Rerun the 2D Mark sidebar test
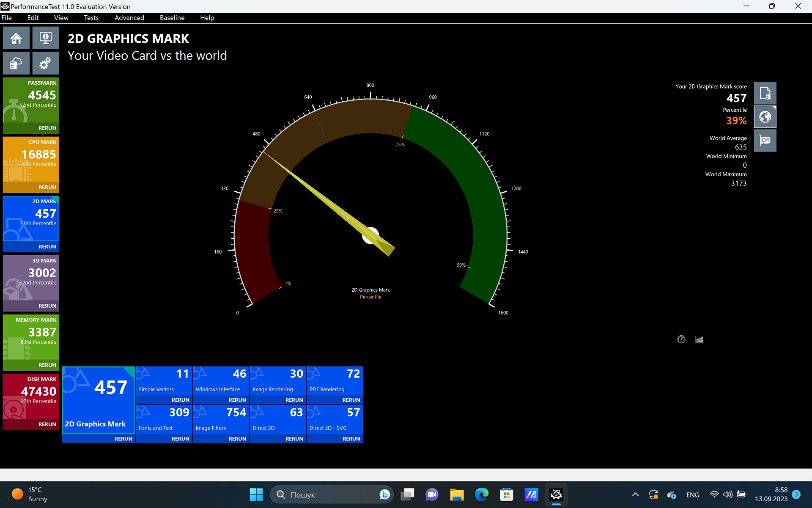This screenshot has width=812, height=508. click(x=47, y=246)
